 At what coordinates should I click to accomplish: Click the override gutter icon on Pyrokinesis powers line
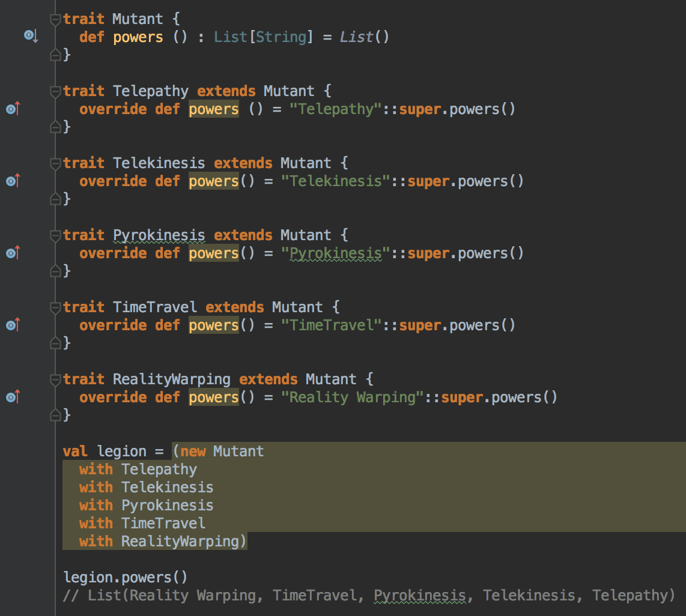[x=13, y=253]
